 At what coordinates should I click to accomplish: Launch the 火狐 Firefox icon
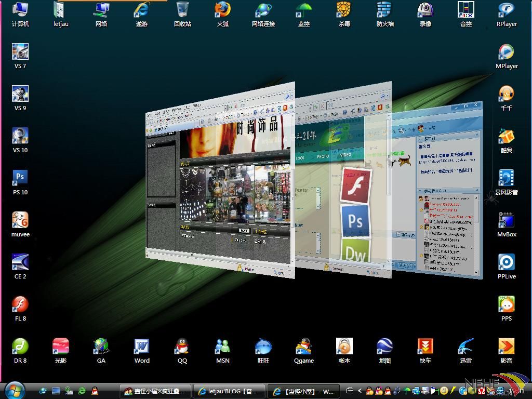(x=223, y=14)
